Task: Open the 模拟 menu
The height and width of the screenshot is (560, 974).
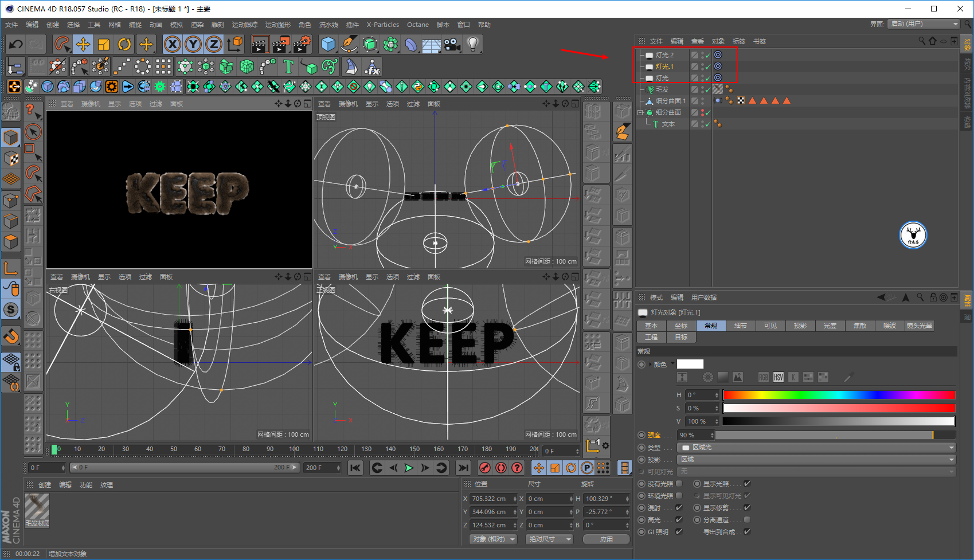Action: click(x=176, y=25)
